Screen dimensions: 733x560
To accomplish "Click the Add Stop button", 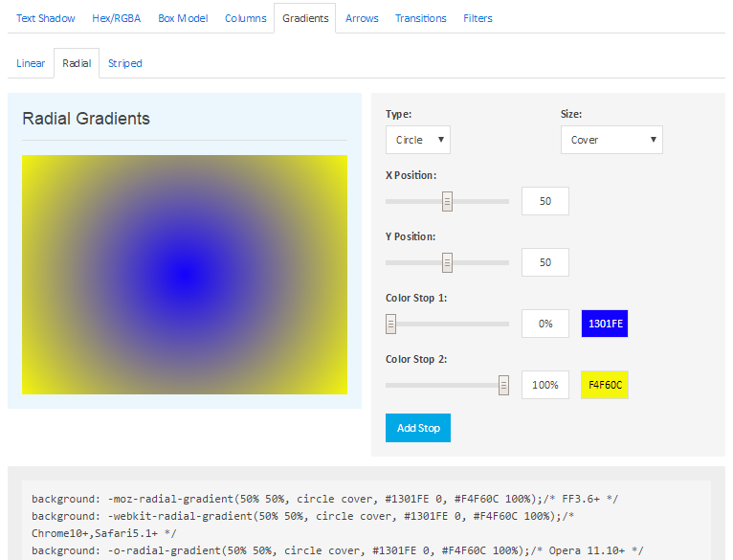I will 418,428.
